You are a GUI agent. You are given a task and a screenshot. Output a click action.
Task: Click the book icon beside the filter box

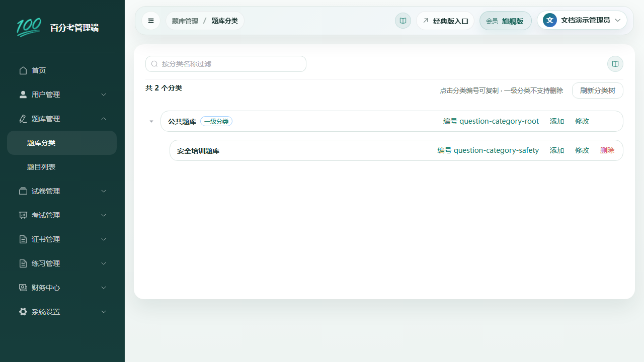[x=615, y=64]
